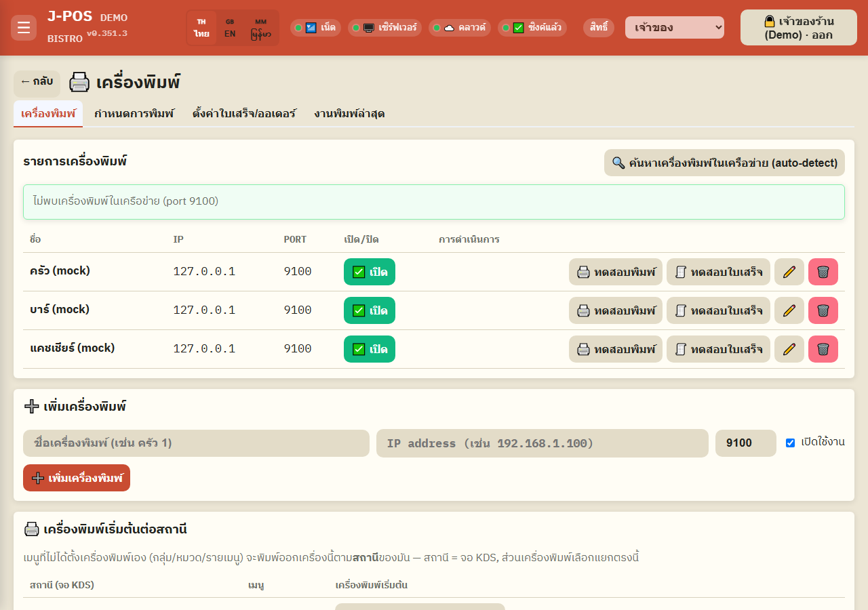Switch language to EN
Screen dimensions: 868x610
pos(230,28)
